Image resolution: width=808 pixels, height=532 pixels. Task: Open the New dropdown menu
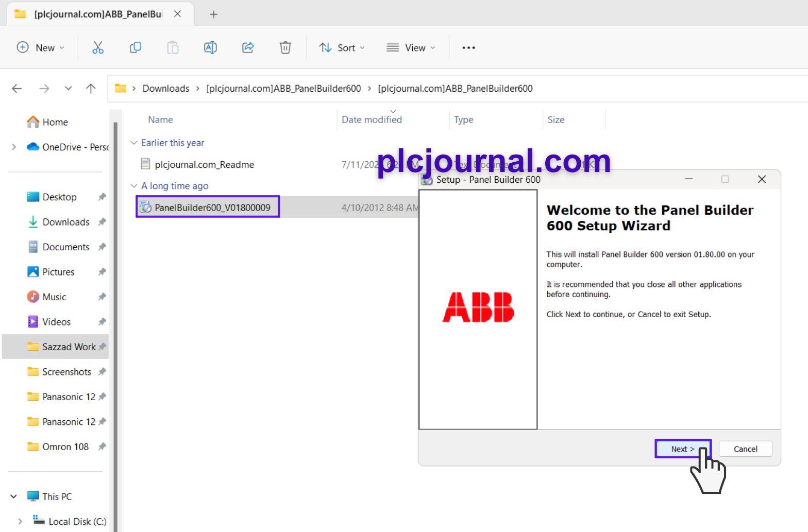[41, 47]
